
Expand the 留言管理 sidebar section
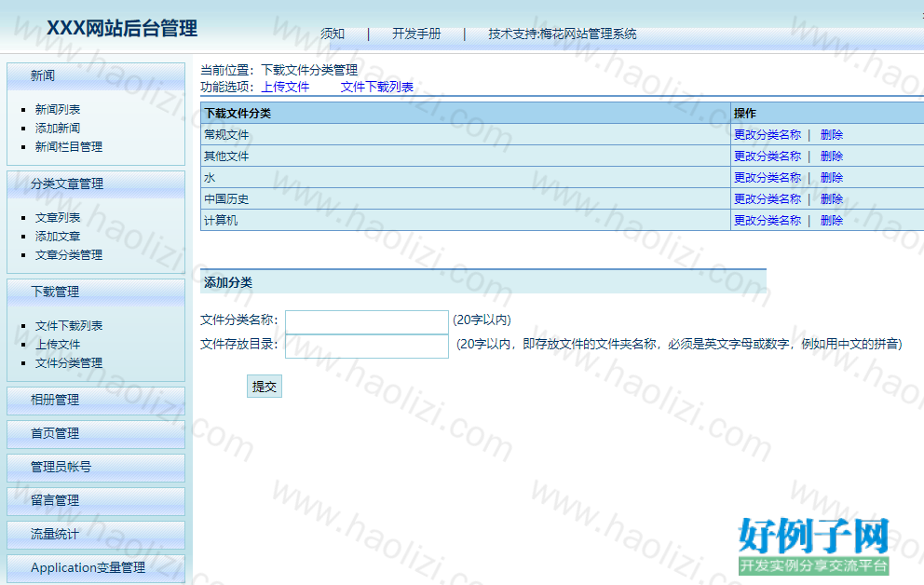(x=96, y=501)
